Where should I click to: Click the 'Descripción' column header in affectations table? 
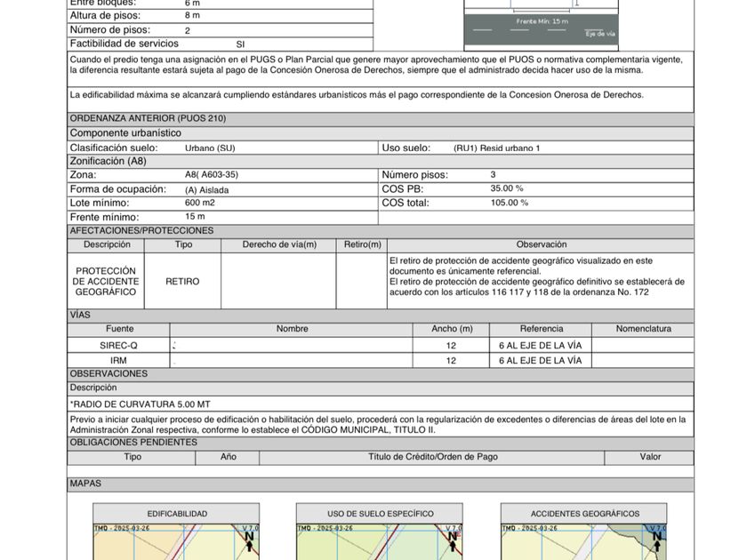[107, 244]
